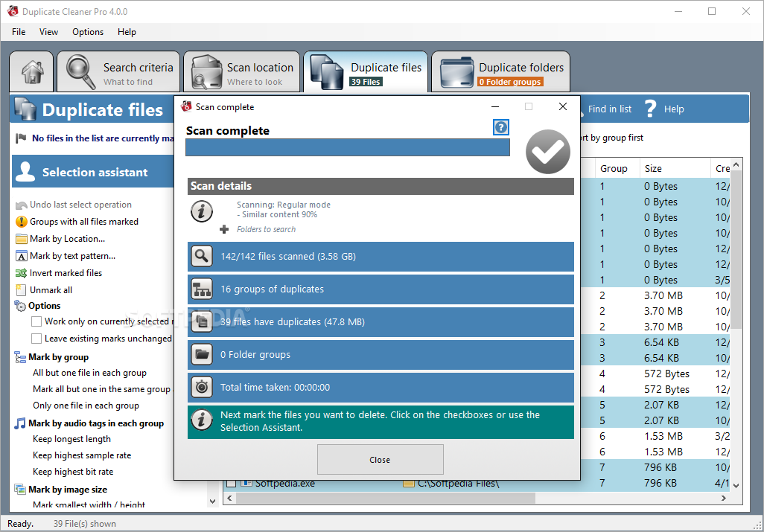Click the magnifying glass icon on Search criteria

click(x=81, y=72)
